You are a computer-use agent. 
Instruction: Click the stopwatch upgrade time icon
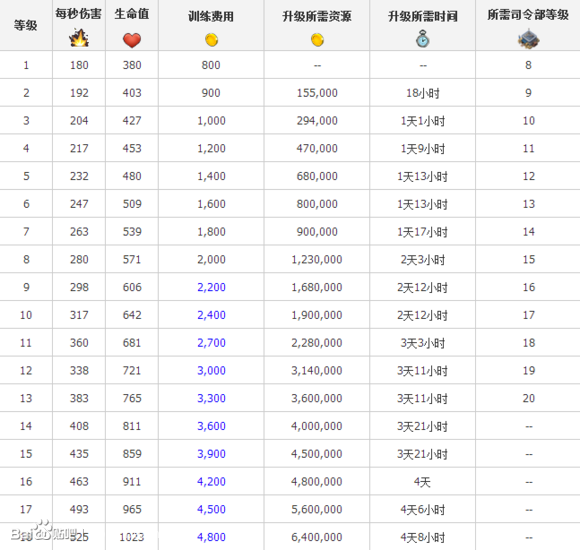422,39
